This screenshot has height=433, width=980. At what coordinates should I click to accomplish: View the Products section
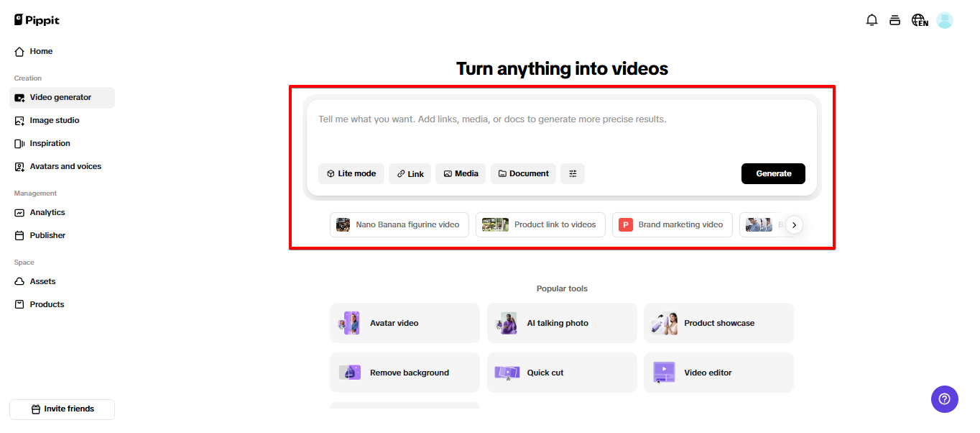[45, 304]
